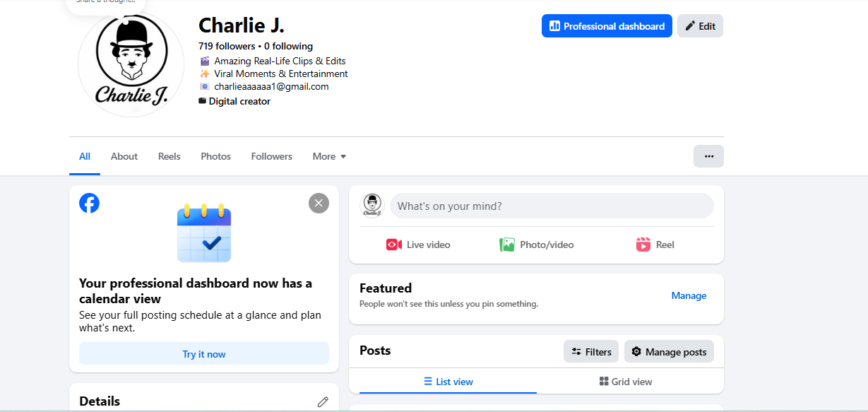868x412 pixels.
Task: Click the Posts section heading
Action: (375, 350)
